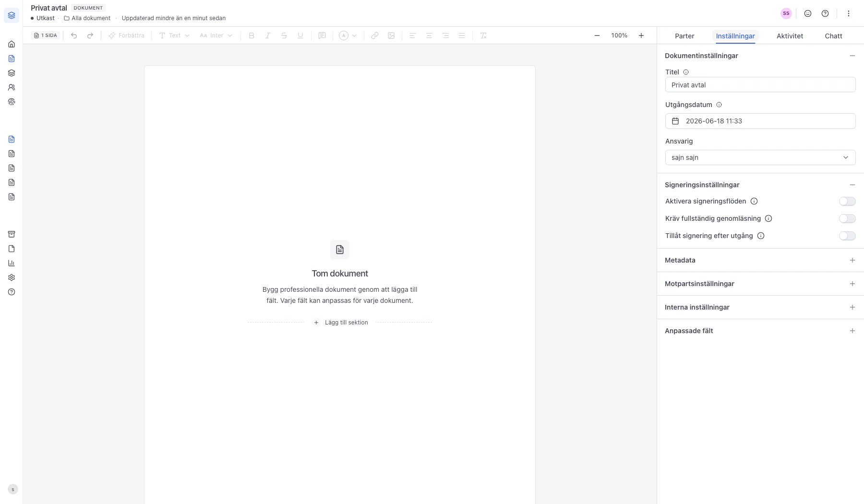
Task: Open the fingerprint sidebar icon
Action: click(12, 102)
